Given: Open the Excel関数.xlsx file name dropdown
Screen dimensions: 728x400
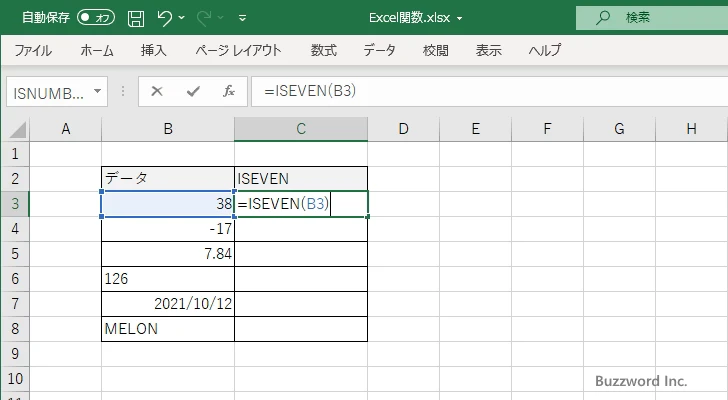Looking at the screenshot, I should [x=460, y=19].
